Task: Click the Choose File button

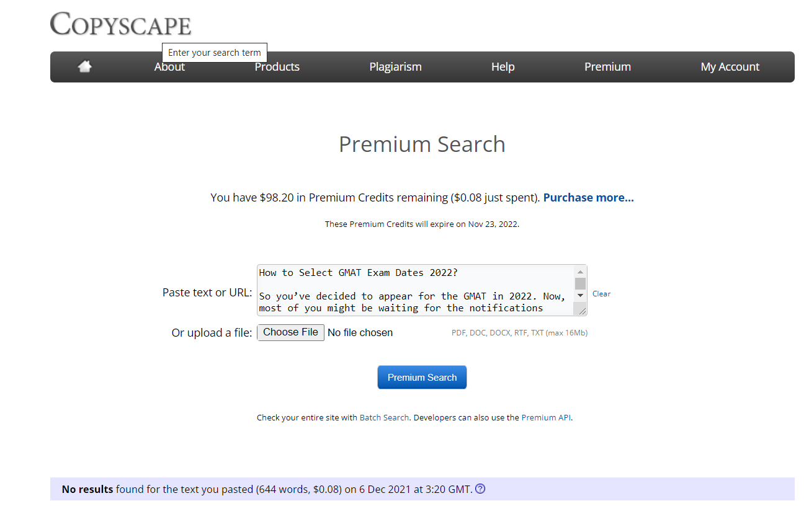Action: click(290, 332)
